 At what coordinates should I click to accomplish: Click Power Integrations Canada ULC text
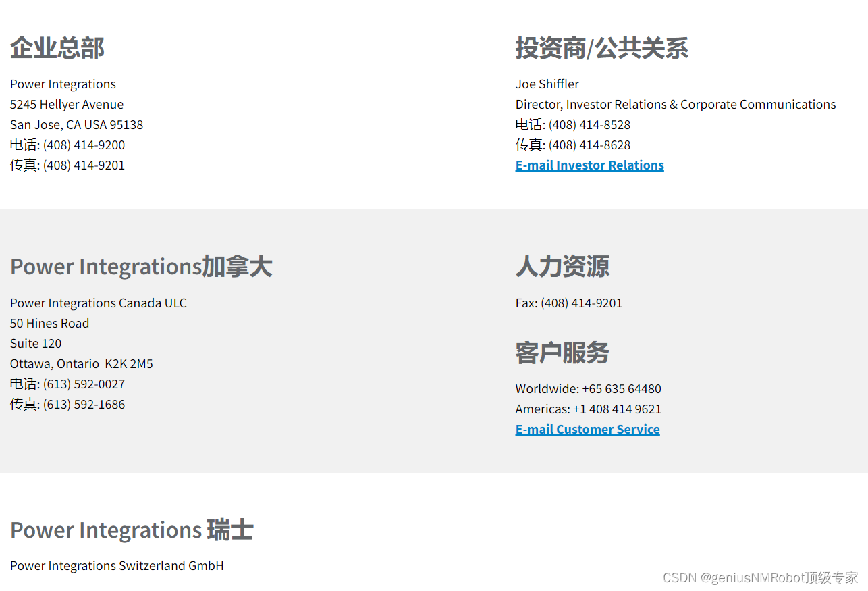(99, 303)
